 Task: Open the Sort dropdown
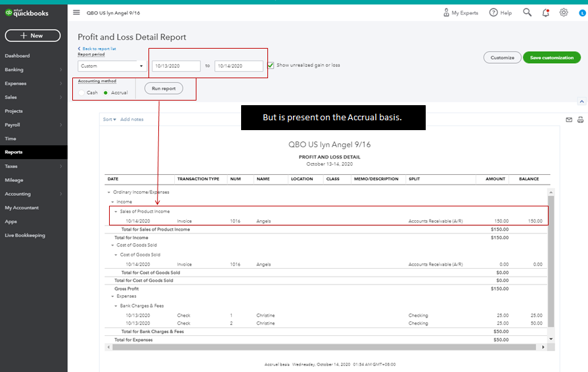[110, 119]
